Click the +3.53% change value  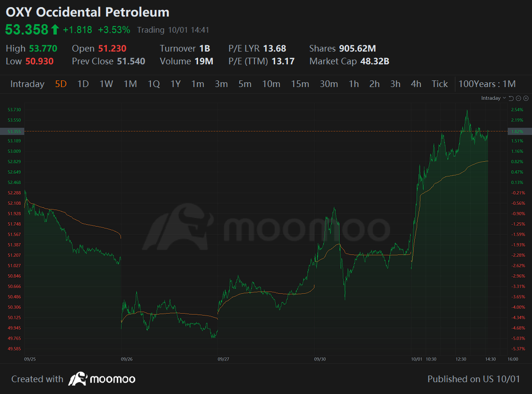[x=114, y=30]
